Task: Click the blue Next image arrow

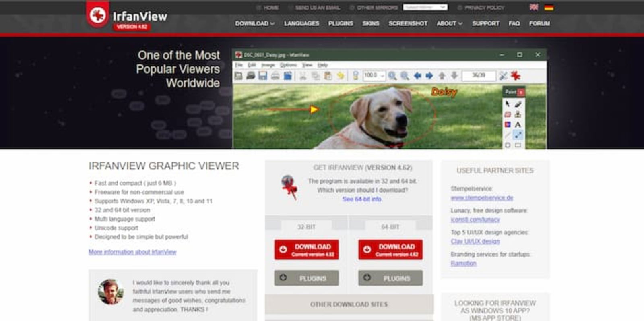Action: [429, 75]
